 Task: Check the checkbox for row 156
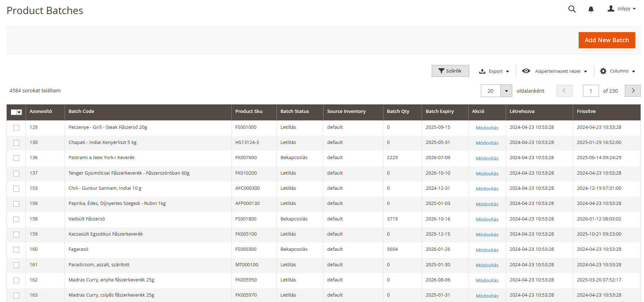(x=16, y=204)
